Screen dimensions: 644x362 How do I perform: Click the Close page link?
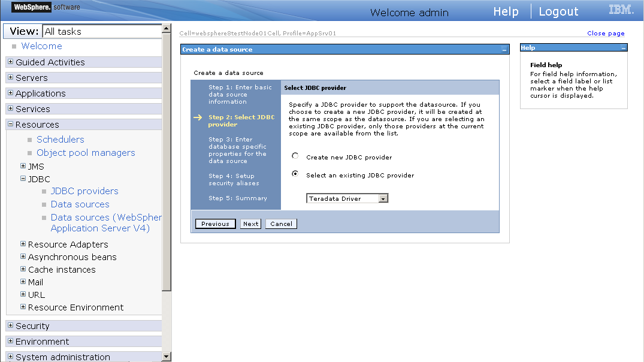(606, 33)
